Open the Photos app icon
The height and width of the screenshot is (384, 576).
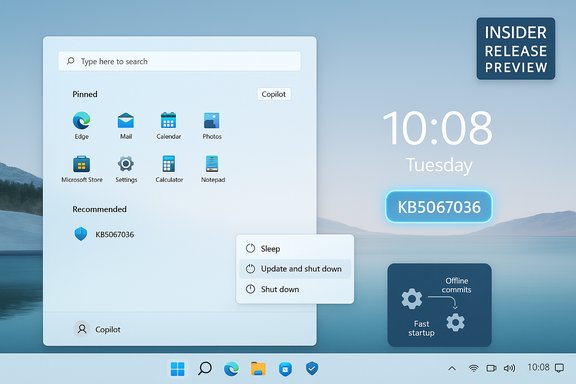(212, 121)
